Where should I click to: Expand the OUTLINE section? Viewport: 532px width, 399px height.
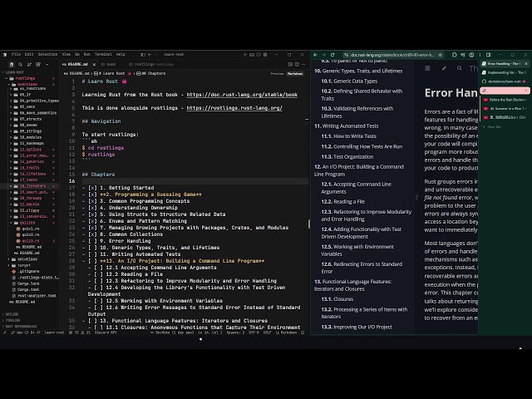pos(12,314)
